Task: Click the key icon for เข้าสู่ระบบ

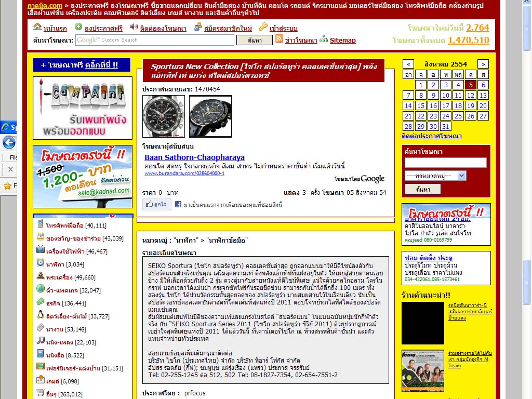Action: click(x=263, y=27)
